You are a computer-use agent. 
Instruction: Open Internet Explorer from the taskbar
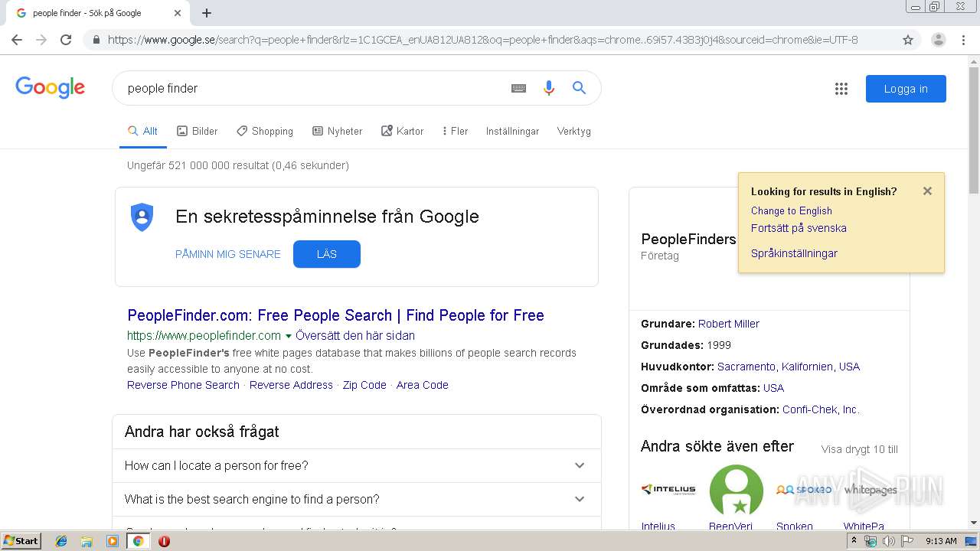(x=61, y=541)
